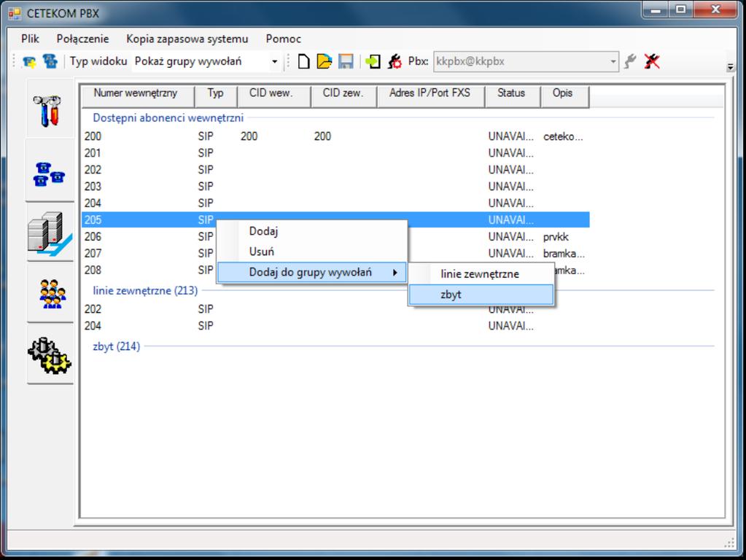Open the gears settings sidebar icon
Viewport: 746px width, 560px height.
(50, 355)
